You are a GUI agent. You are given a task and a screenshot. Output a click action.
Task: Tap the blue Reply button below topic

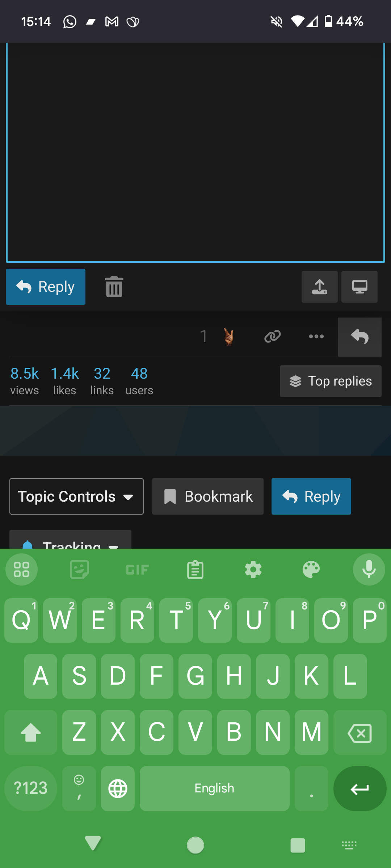[311, 497]
